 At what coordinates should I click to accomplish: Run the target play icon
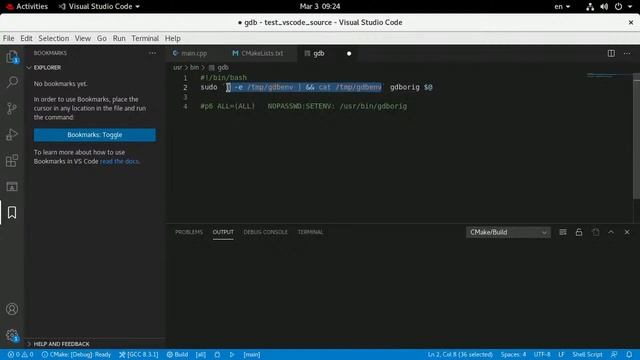point(232,355)
